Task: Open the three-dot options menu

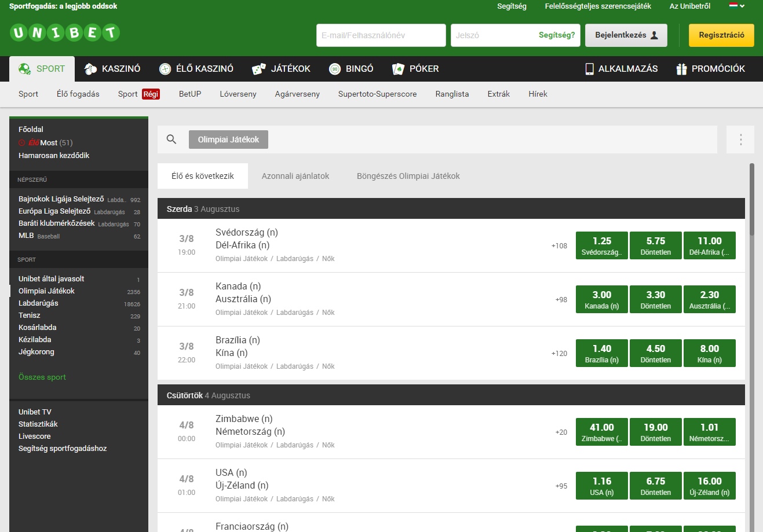Action: (740, 140)
